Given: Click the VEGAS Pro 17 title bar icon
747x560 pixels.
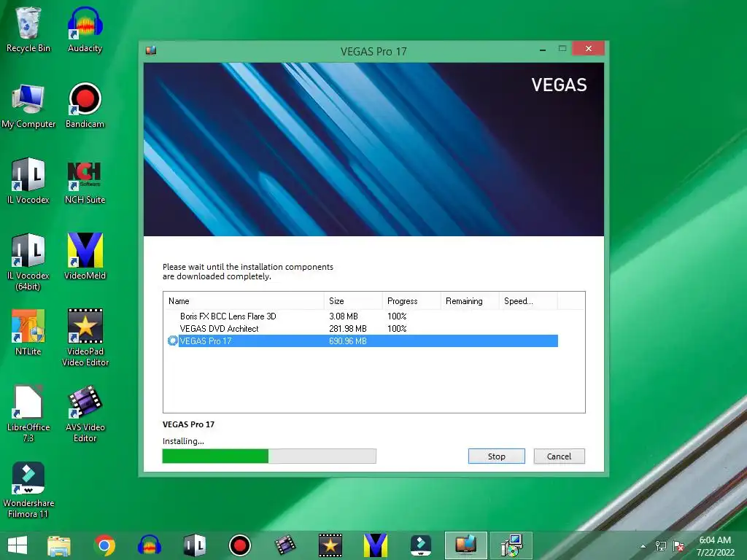Looking at the screenshot, I should click(x=151, y=50).
